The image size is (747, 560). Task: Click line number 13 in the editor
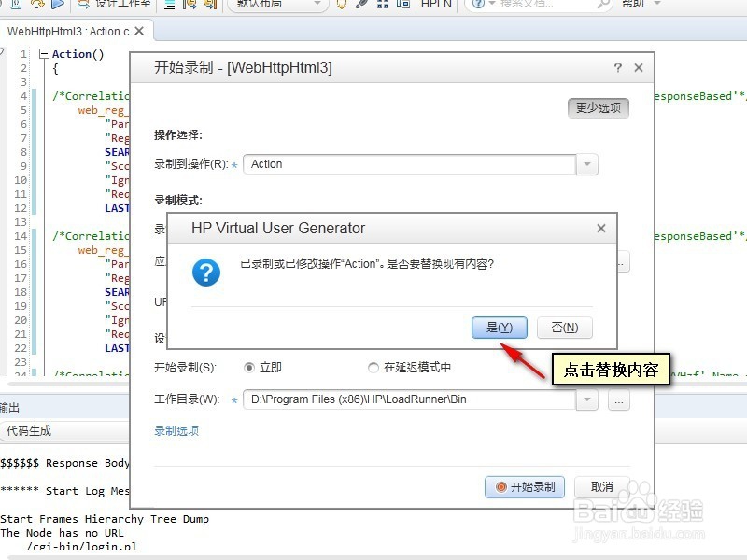click(21, 222)
